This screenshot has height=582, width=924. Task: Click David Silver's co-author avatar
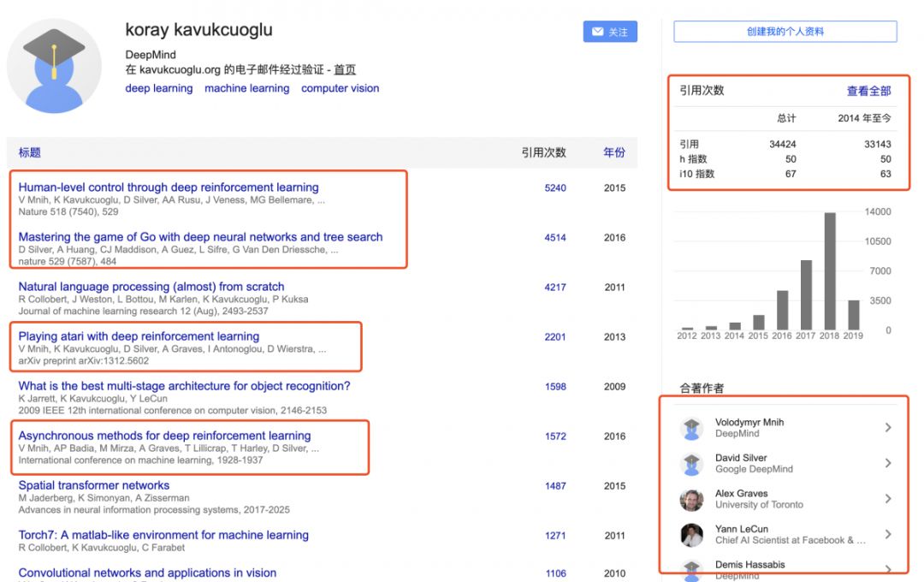point(691,464)
